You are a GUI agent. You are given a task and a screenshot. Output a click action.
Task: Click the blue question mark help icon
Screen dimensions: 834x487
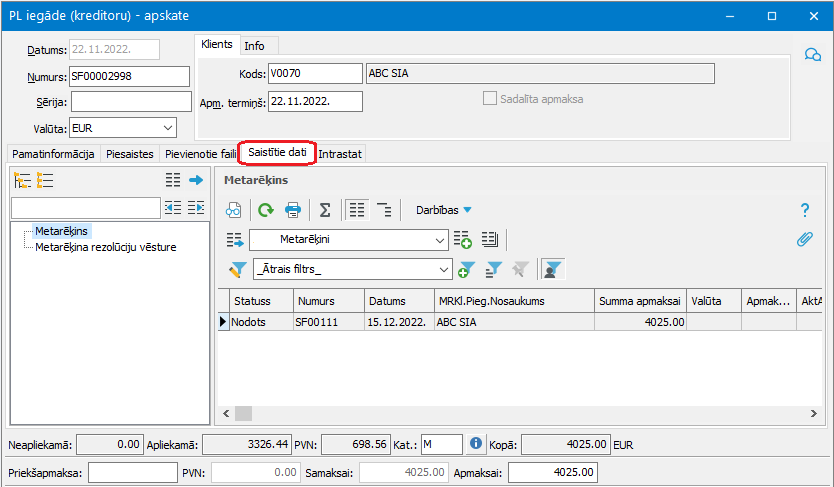pos(804,210)
